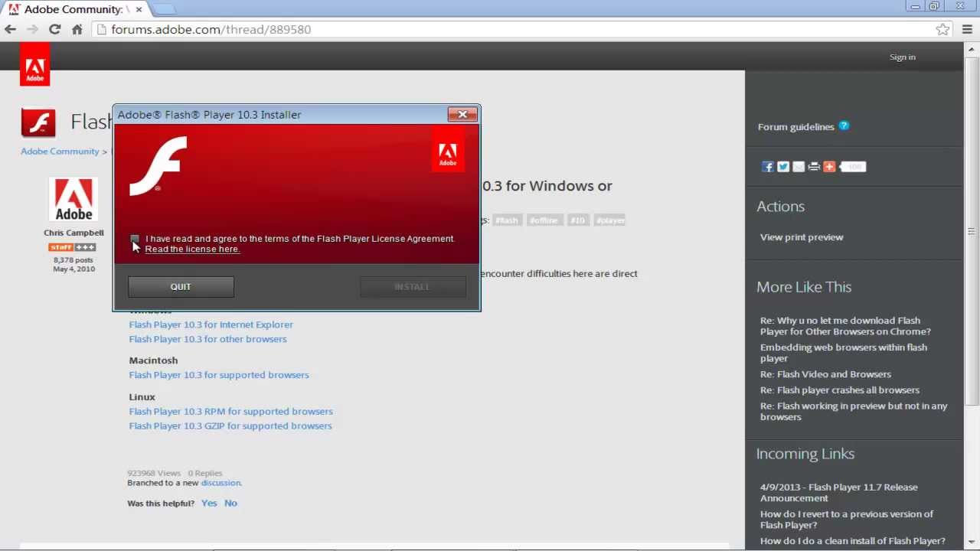
Task: Click the 'Linux' section heading
Action: point(142,397)
